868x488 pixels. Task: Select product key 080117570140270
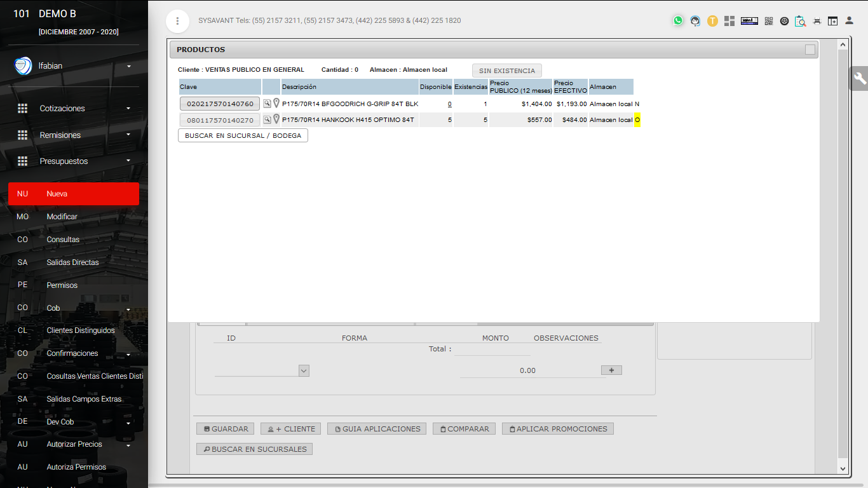pos(220,120)
